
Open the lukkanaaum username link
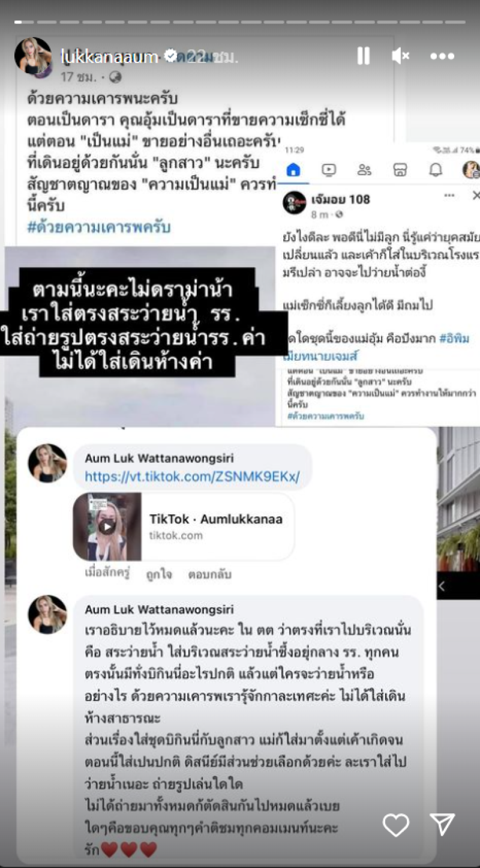point(110,56)
